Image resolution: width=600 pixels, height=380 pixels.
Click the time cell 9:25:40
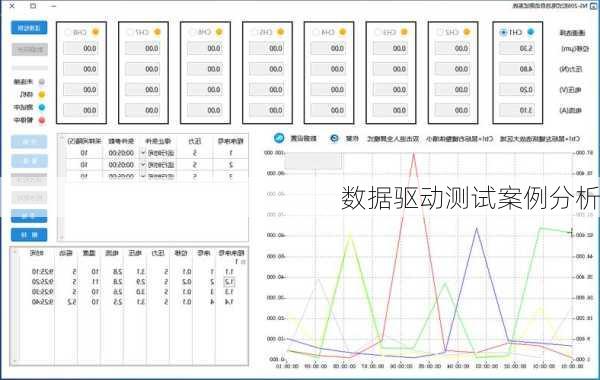[x=42, y=302]
